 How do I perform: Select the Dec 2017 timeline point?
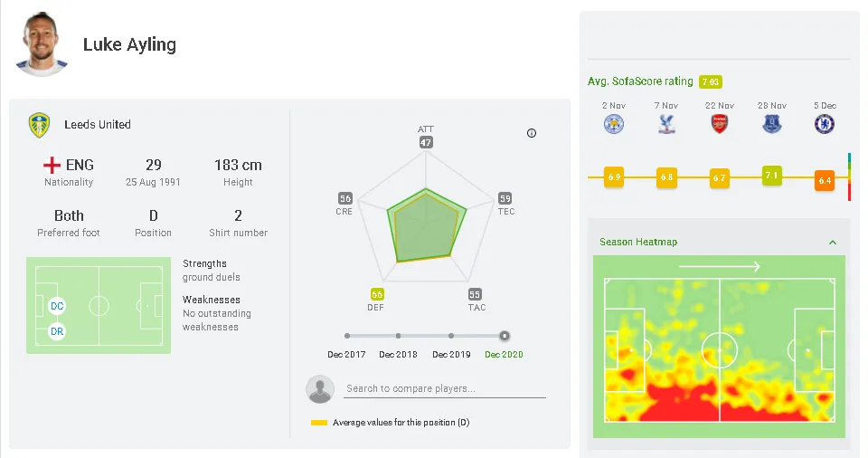click(x=347, y=336)
